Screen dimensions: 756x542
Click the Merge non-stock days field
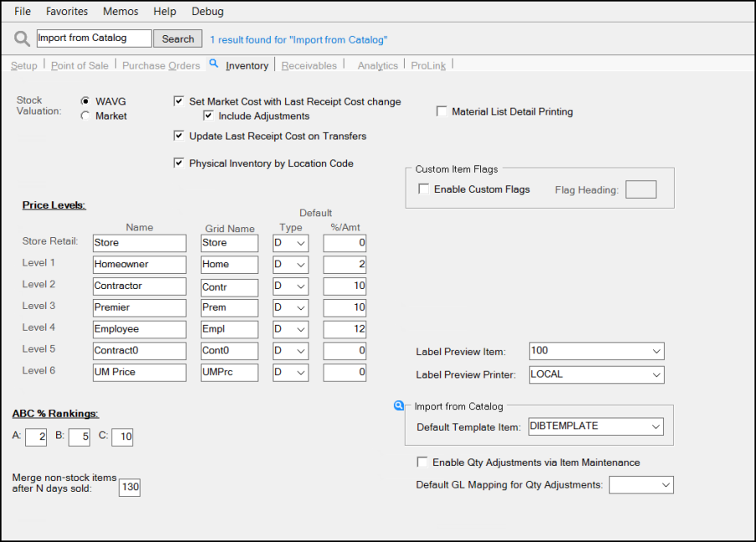click(129, 487)
